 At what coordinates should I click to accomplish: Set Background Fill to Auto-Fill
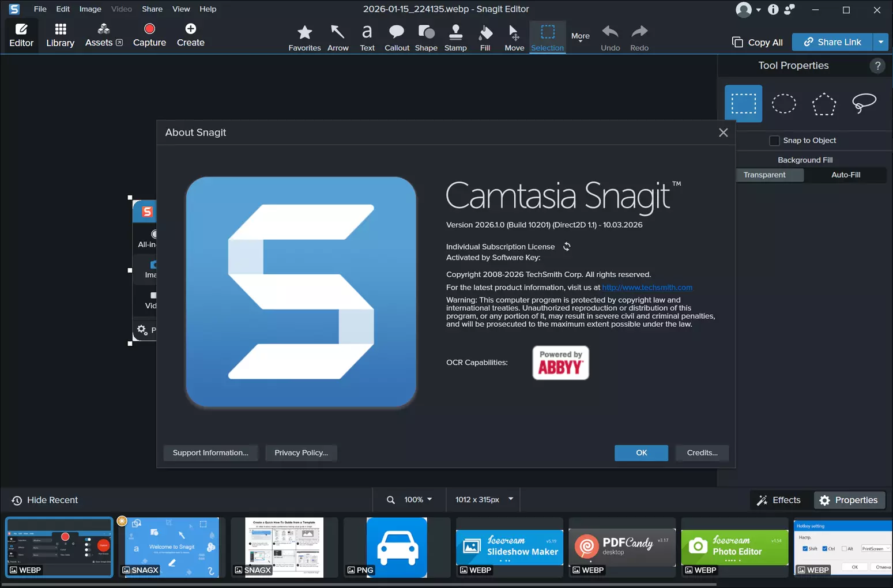[846, 175]
